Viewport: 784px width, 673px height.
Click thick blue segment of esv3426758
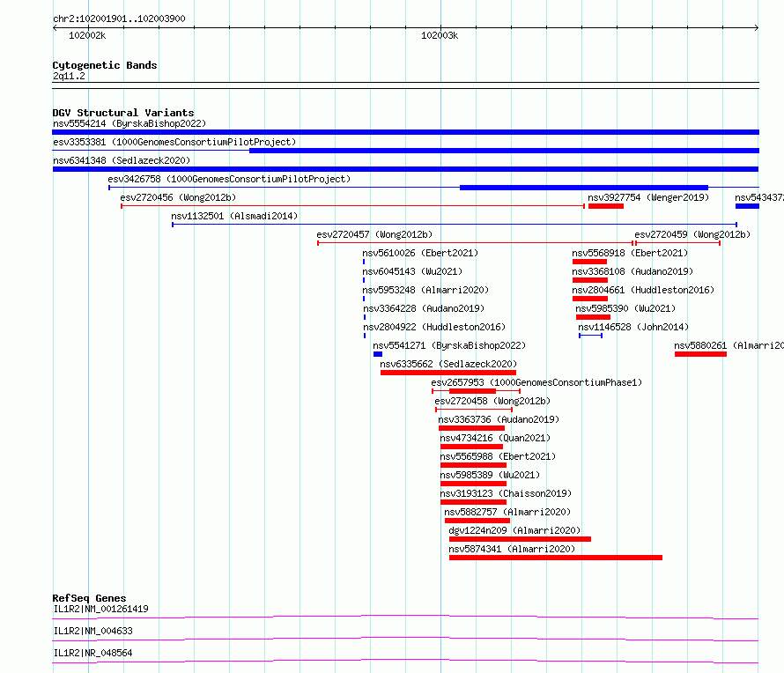click(584, 188)
